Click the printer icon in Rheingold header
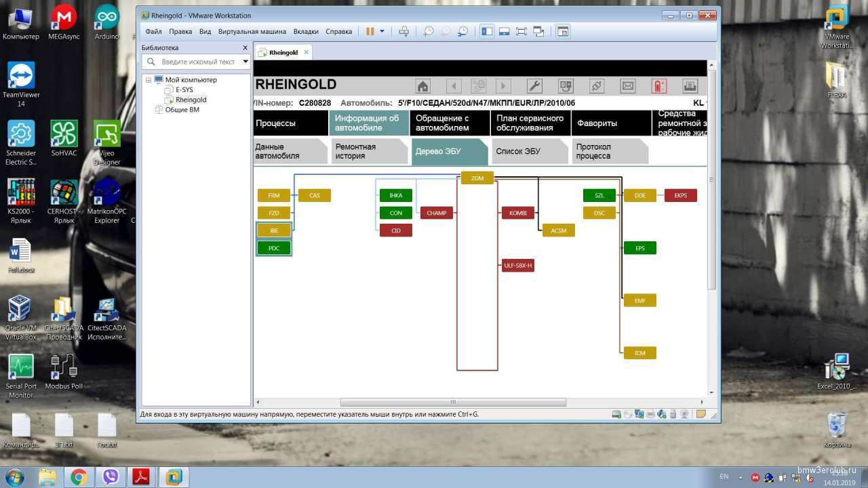This screenshot has width=868, height=488. (x=690, y=86)
